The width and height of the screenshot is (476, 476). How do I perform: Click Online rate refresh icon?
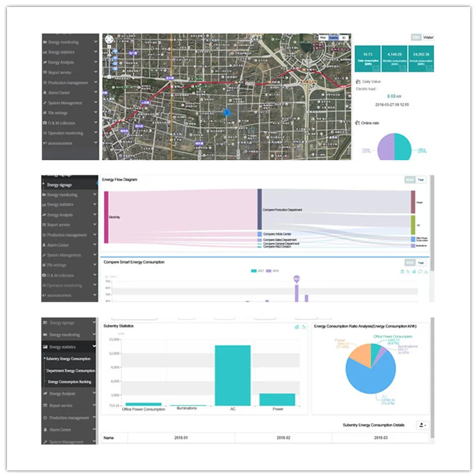coord(357,122)
